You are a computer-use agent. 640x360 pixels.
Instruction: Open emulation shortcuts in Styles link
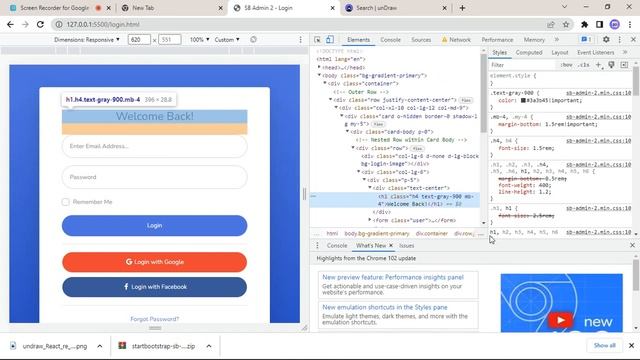[385, 307]
